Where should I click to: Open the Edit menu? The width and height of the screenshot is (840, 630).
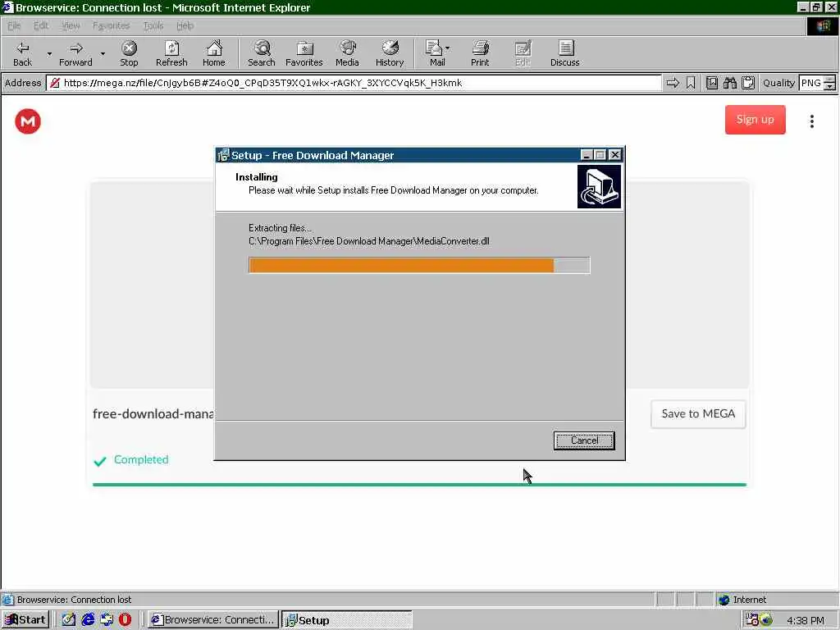41,25
